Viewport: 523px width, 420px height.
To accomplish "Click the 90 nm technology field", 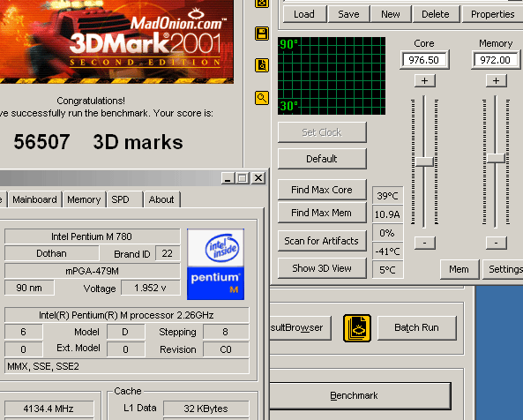I will 29,288.
